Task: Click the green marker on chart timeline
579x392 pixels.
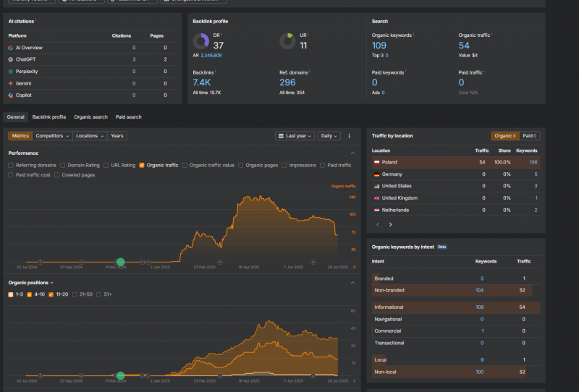Action: 121,262
